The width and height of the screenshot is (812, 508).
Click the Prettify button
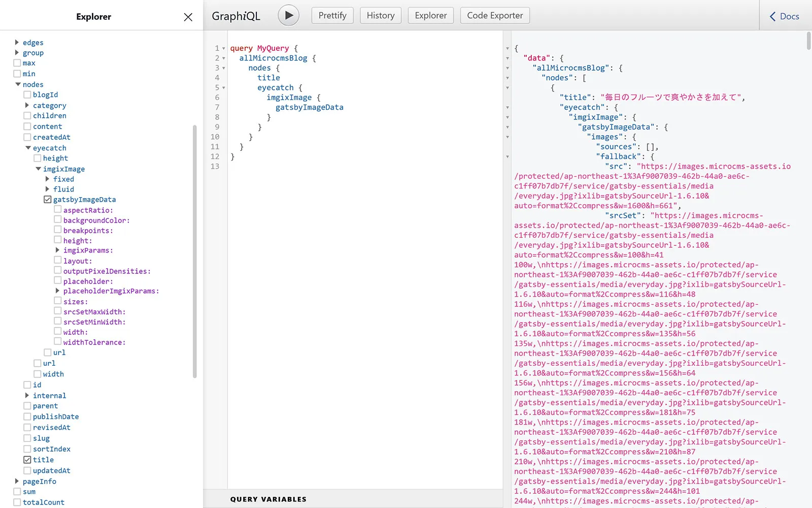[x=332, y=15]
